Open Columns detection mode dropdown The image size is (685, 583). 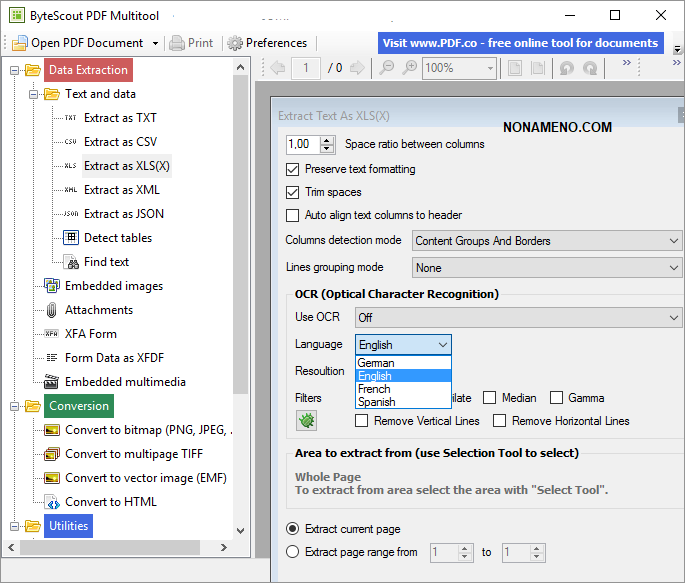[x=546, y=241]
